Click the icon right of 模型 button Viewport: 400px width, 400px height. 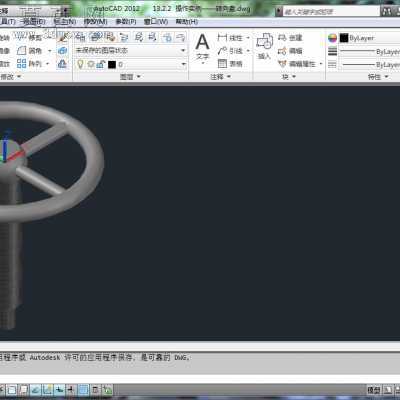388,389
